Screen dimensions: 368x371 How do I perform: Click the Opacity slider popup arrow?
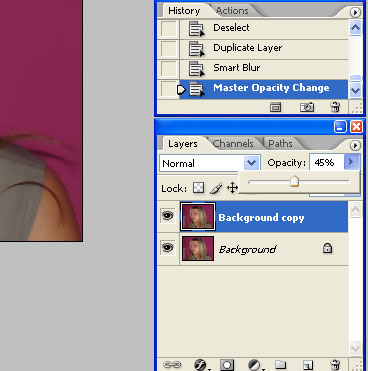point(351,162)
